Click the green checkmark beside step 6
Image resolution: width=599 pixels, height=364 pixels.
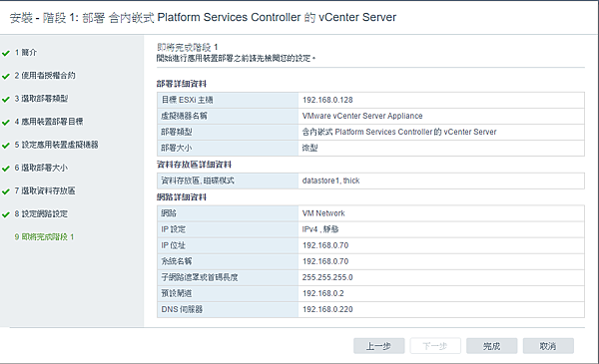[6, 169]
